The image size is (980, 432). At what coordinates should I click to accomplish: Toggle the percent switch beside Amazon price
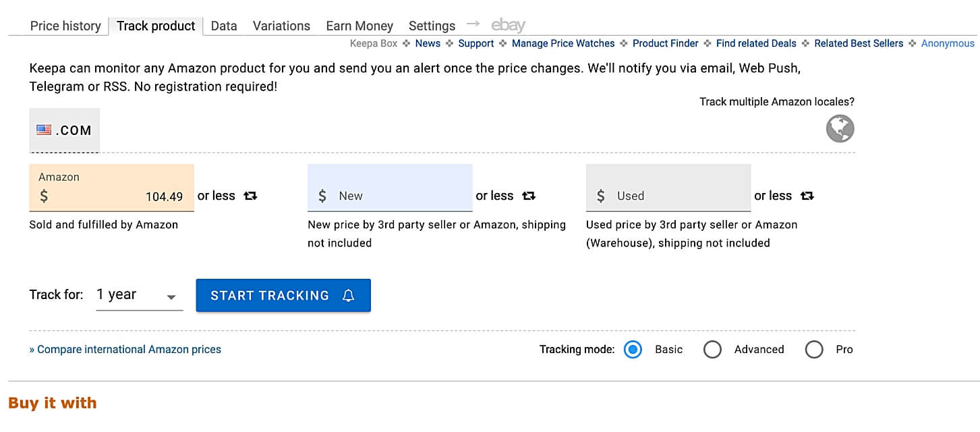(250, 196)
